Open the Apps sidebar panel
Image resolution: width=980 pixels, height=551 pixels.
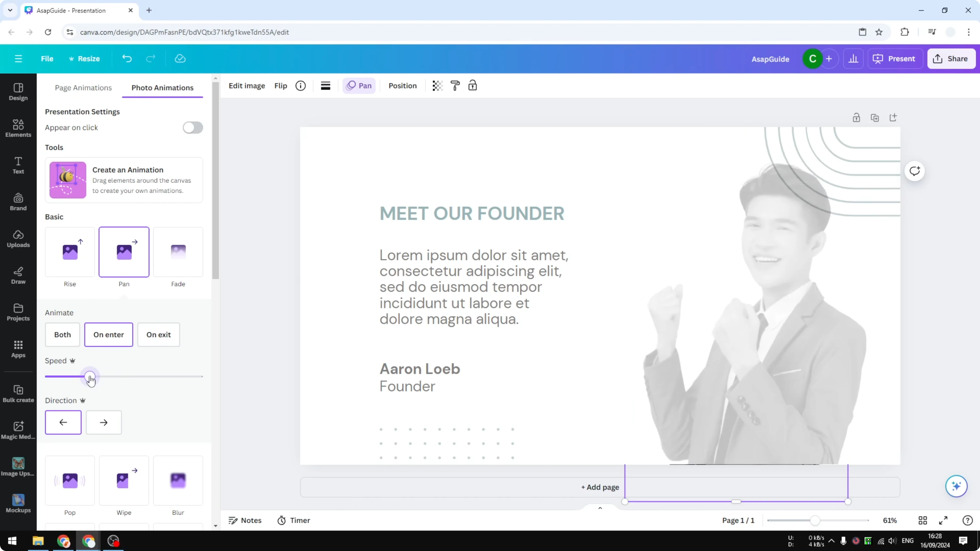click(18, 349)
